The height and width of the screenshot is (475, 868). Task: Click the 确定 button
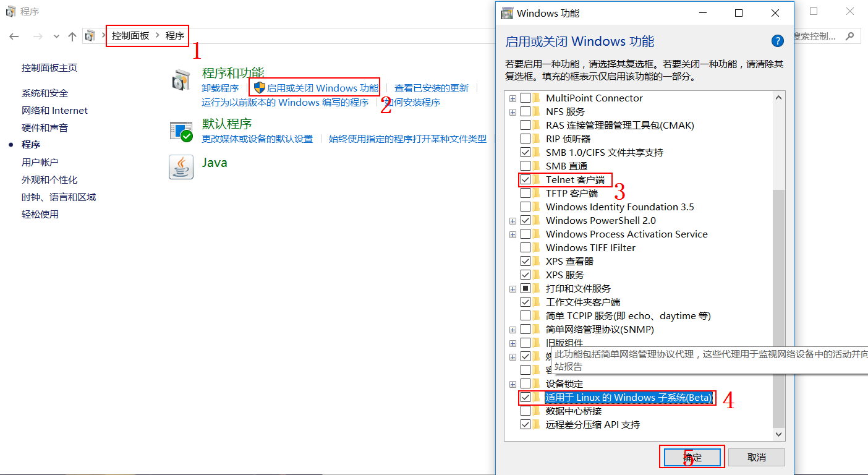click(692, 457)
